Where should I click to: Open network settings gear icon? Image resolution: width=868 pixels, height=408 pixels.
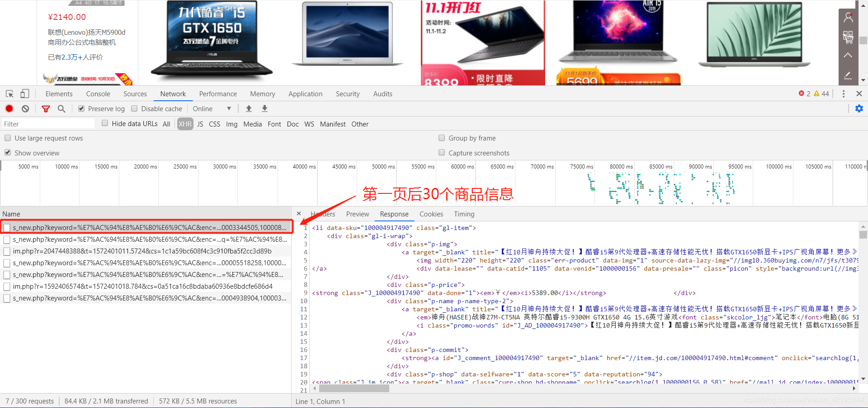point(859,108)
